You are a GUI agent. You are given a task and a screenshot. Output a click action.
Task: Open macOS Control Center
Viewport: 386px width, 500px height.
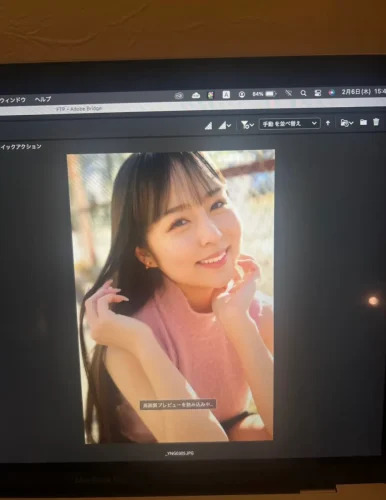[x=318, y=93]
